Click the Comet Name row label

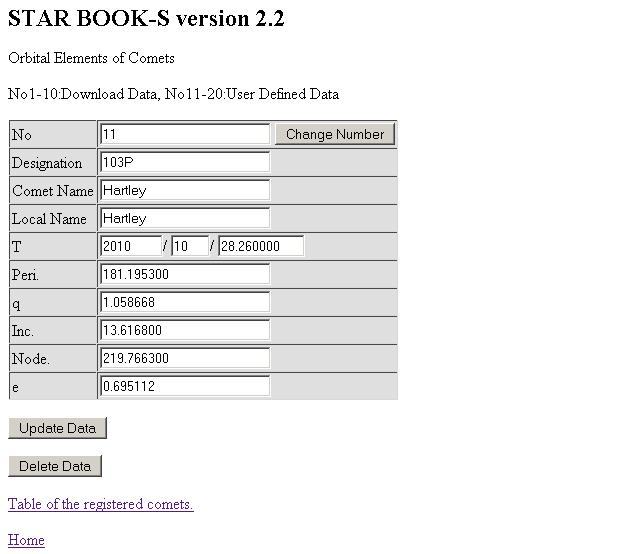click(x=53, y=191)
